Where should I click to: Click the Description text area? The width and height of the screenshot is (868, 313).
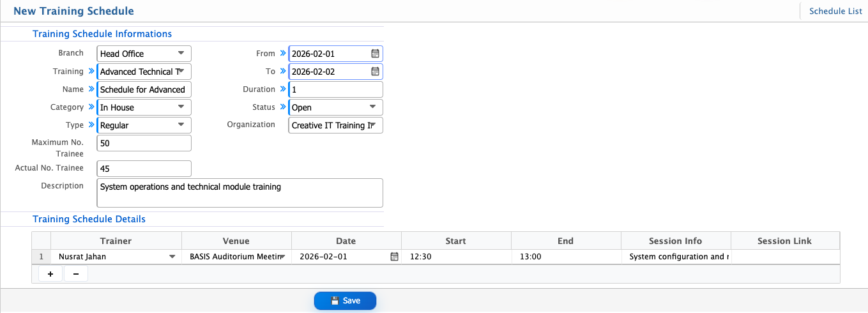pyautogui.click(x=240, y=193)
